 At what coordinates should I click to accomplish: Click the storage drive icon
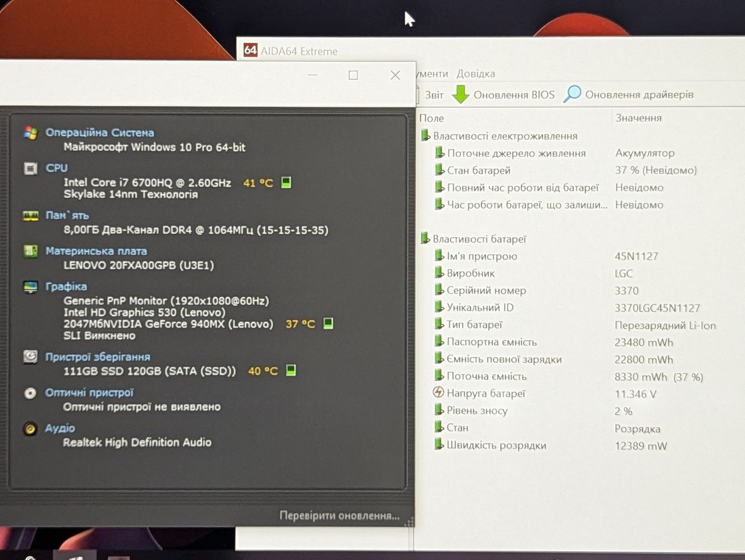point(30,356)
